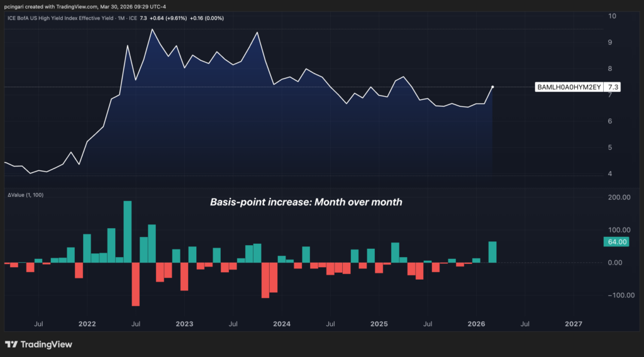Click the 2023 label on the time axis
644x357 pixels.
tap(184, 324)
